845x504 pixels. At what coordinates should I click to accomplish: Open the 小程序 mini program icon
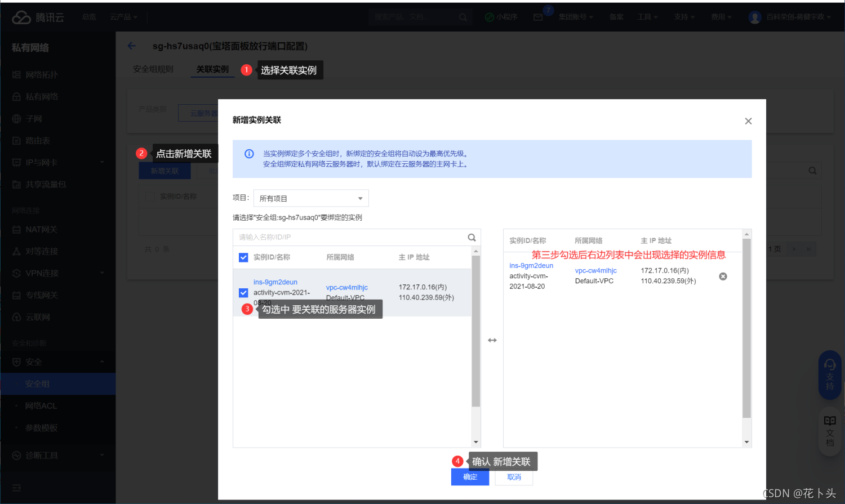[490, 17]
